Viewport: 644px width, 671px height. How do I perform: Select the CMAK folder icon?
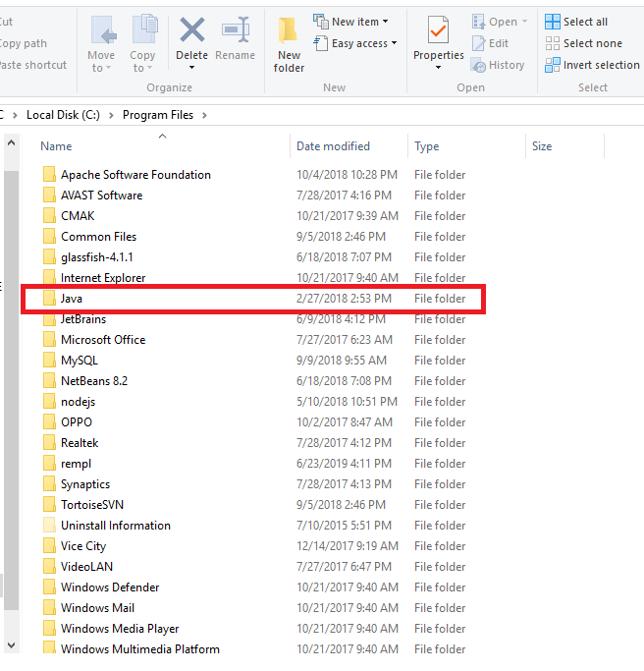(x=49, y=215)
